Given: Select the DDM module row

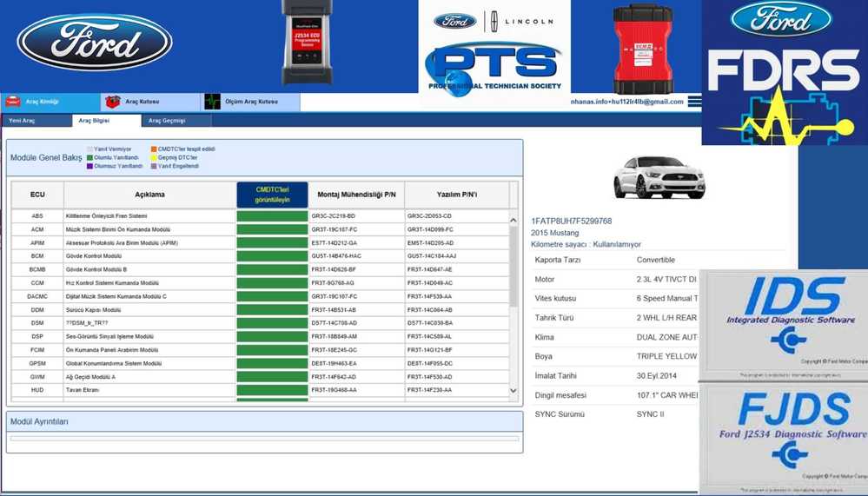Looking at the screenshot, I should [260, 310].
